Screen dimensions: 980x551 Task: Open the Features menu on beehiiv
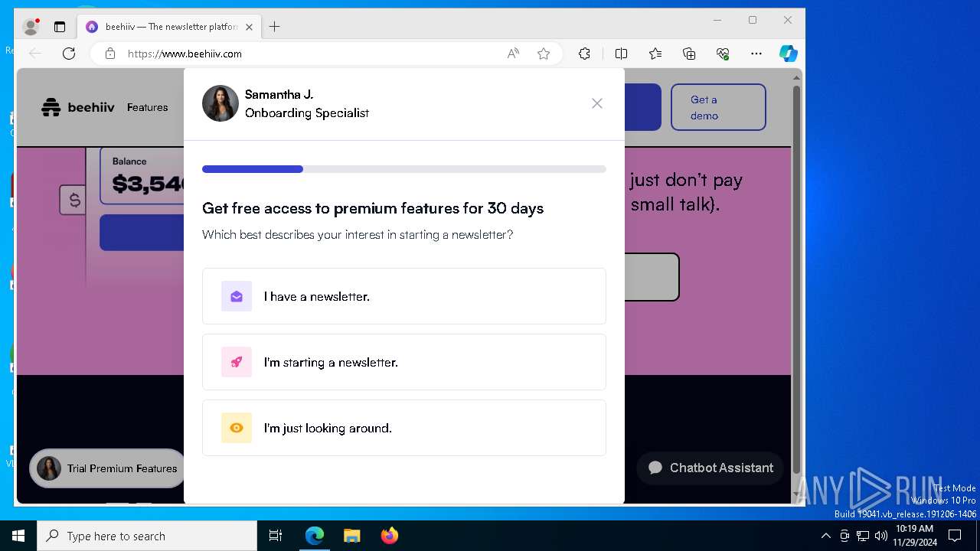point(147,107)
